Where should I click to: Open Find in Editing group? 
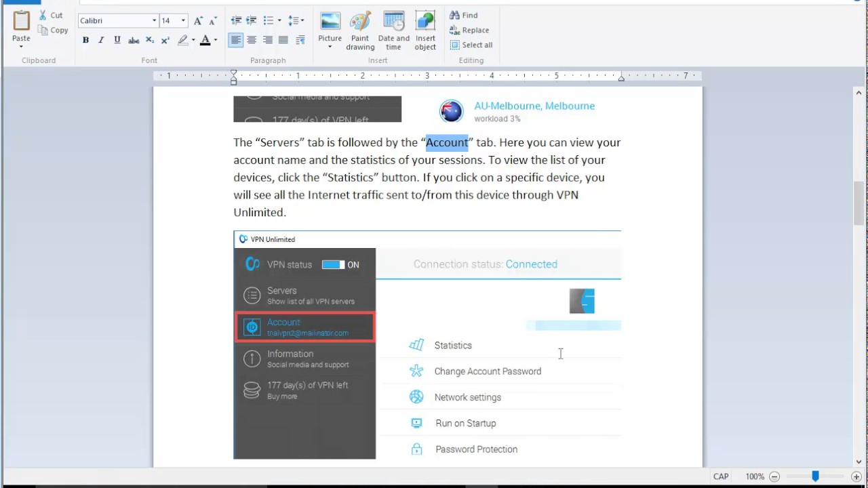click(464, 15)
